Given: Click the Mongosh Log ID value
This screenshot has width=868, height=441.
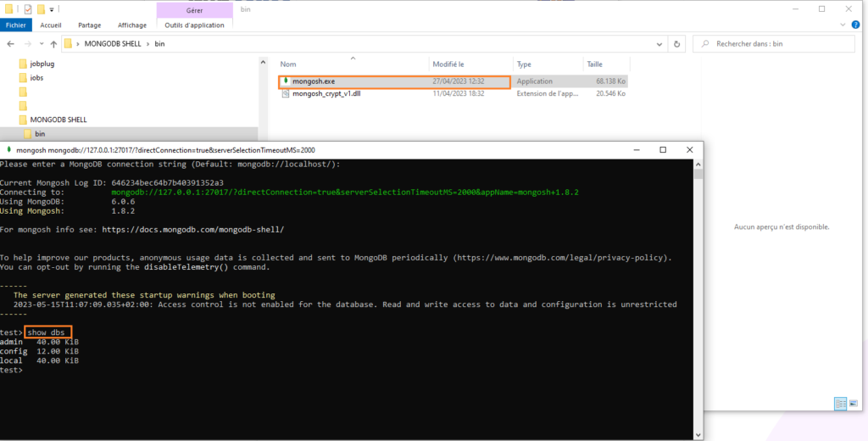Looking at the screenshot, I should click(167, 183).
